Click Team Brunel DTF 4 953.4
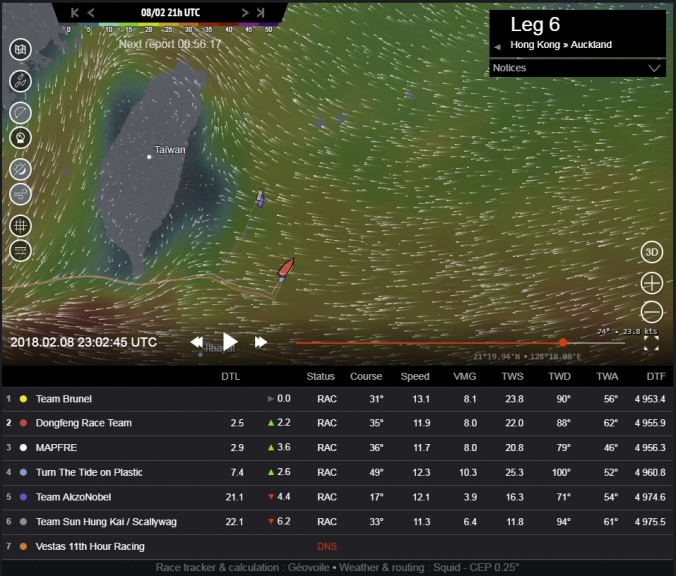 [x=650, y=399]
